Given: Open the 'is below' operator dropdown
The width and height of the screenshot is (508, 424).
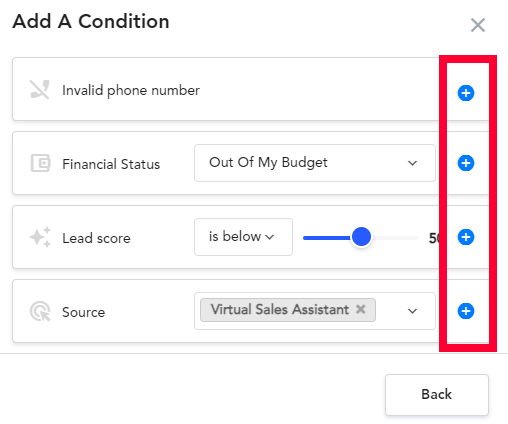Looking at the screenshot, I should pyautogui.click(x=243, y=237).
